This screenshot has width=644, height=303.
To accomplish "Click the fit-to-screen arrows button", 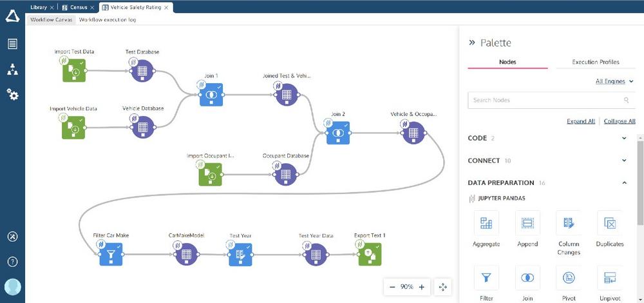I will 443,287.
